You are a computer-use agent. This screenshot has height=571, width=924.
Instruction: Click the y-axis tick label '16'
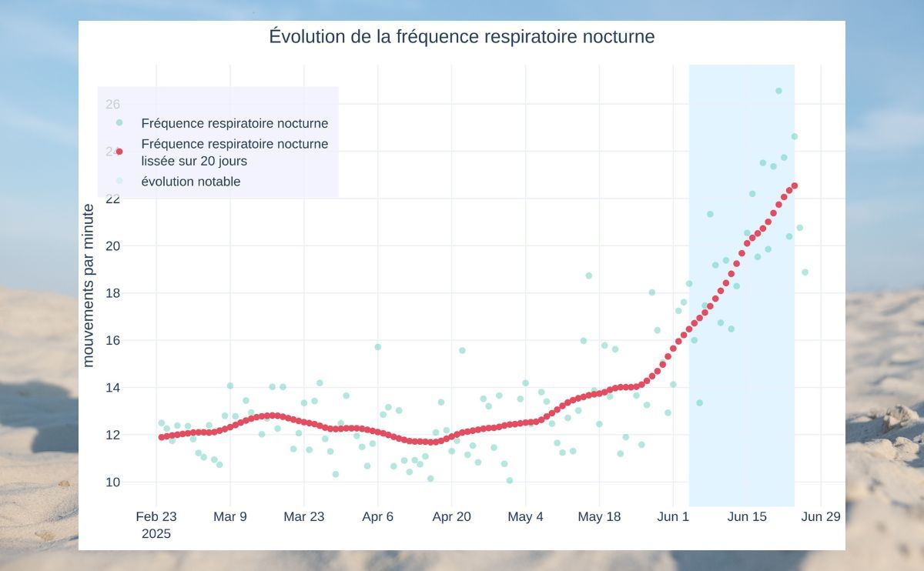(112, 340)
